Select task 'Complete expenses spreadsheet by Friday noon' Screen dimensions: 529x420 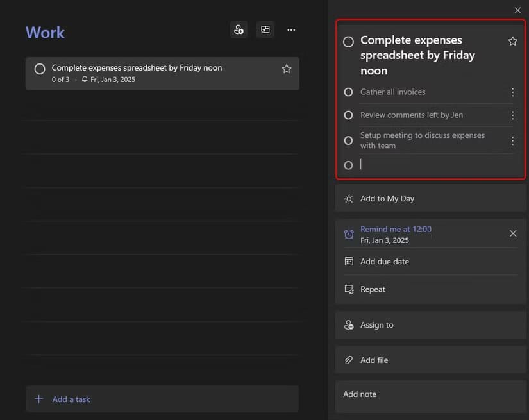(x=162, y=74)
